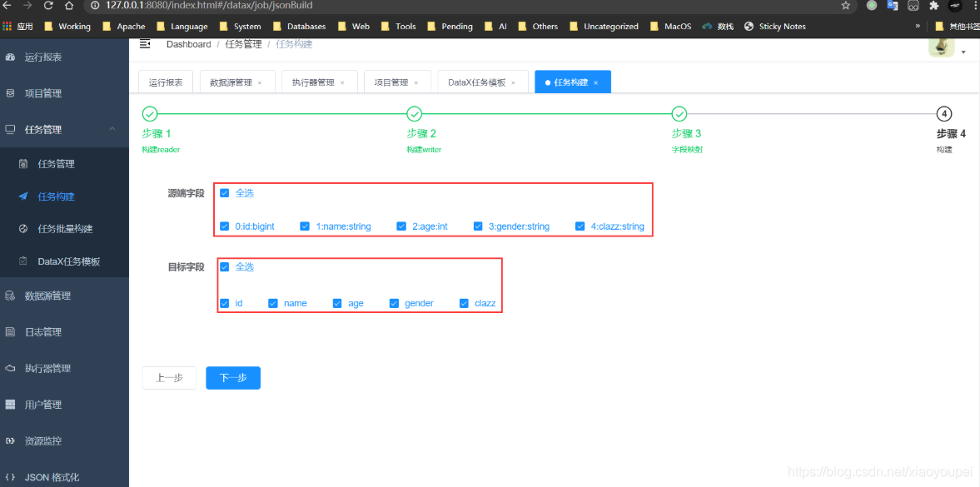
Task: Click the 任务批量构建 icon
Action: [23, 229]
